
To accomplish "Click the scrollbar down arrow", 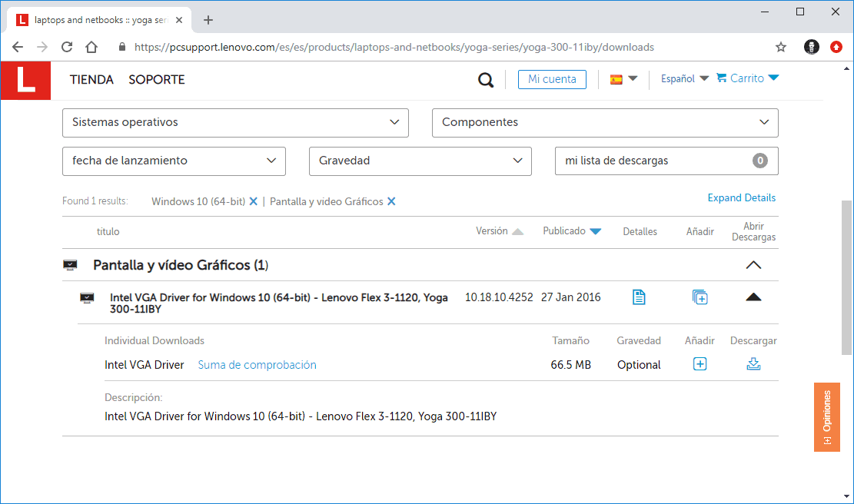I will (x=846, y=496).
